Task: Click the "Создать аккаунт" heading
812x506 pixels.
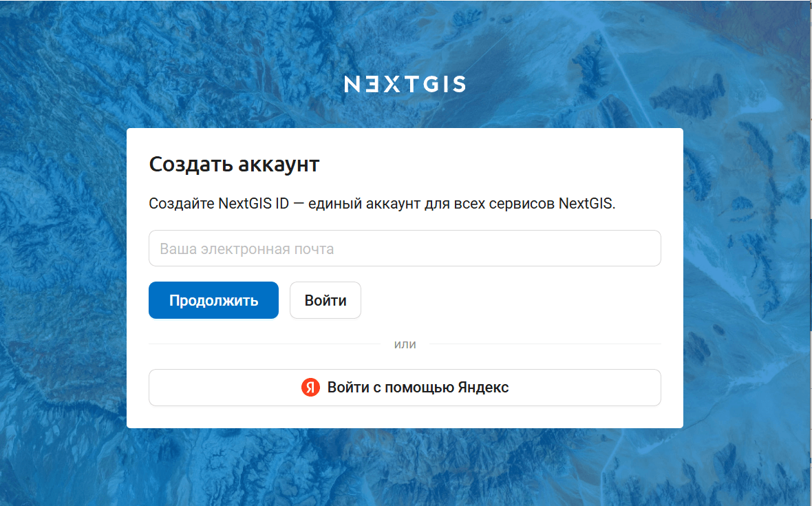Action: click(234, 164)
